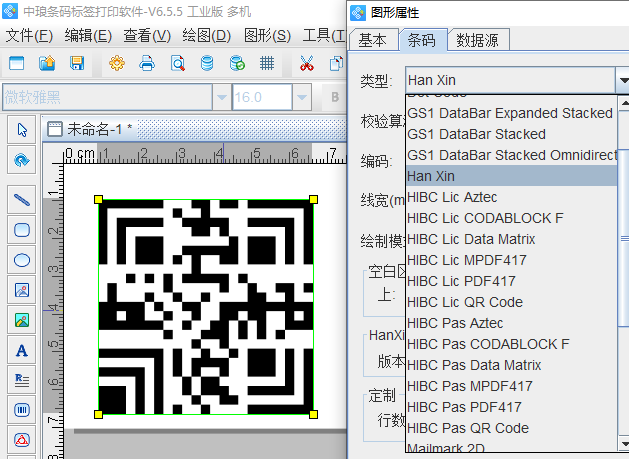Image resolution: width=629 pixels, height=459 pixels.
Task: Choose HIBC Lic PDF417 type
Action: coord(511,281)
